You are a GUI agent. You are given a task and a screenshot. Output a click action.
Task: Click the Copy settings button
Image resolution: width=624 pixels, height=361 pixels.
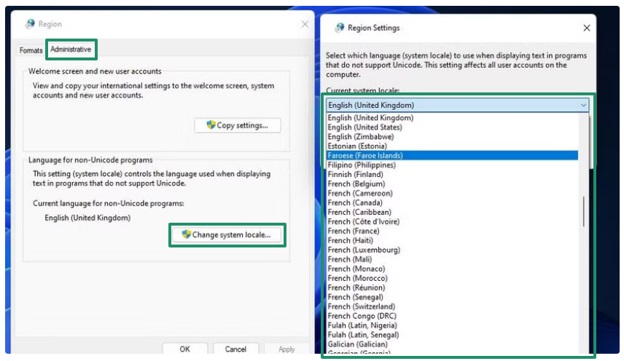238,125
